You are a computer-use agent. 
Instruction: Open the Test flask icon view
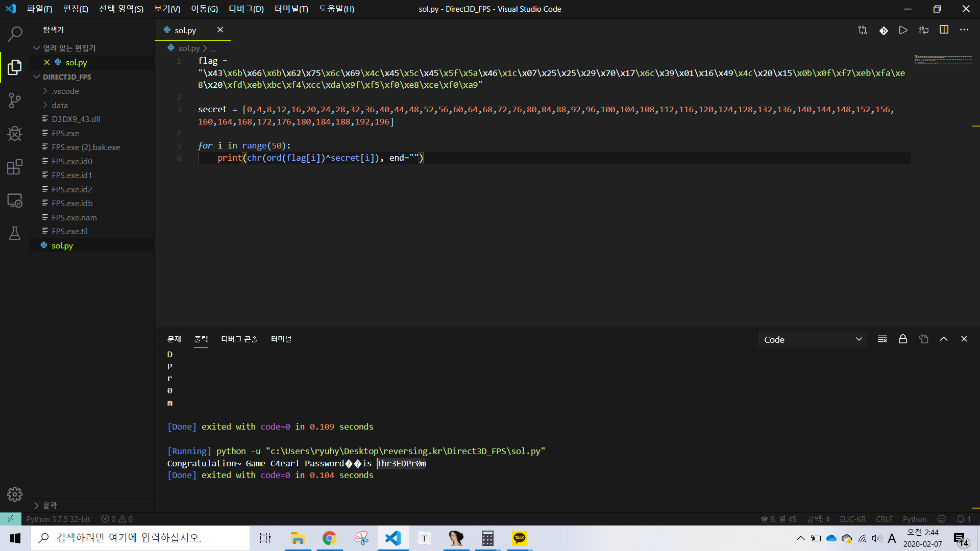coord(15,233)
